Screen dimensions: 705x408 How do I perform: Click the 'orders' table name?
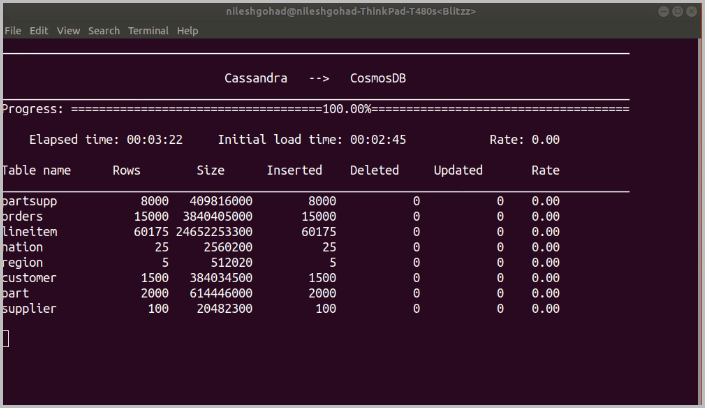[22, 217]
